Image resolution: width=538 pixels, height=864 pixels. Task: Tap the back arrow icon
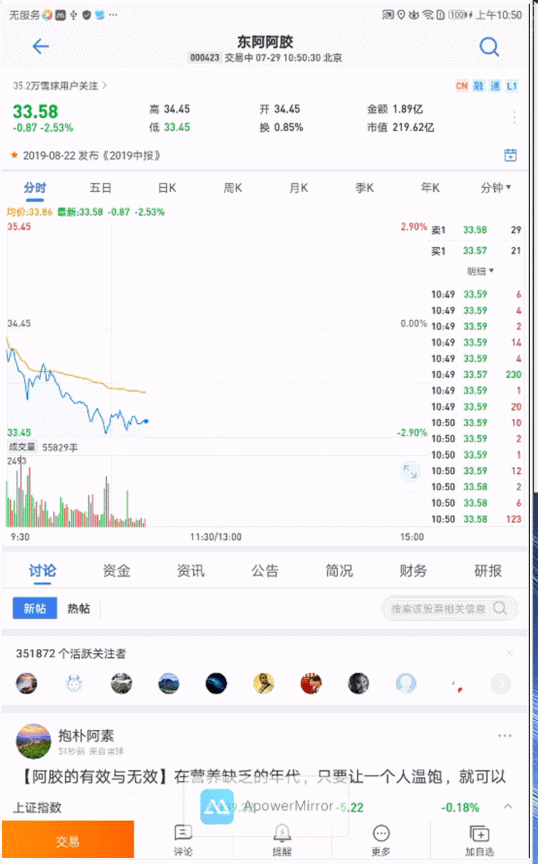(x=41, y=46)
